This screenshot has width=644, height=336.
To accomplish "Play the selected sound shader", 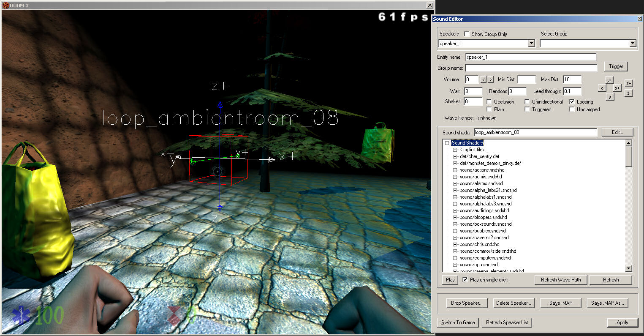I will pyautogui.click(x=450, y=280).
